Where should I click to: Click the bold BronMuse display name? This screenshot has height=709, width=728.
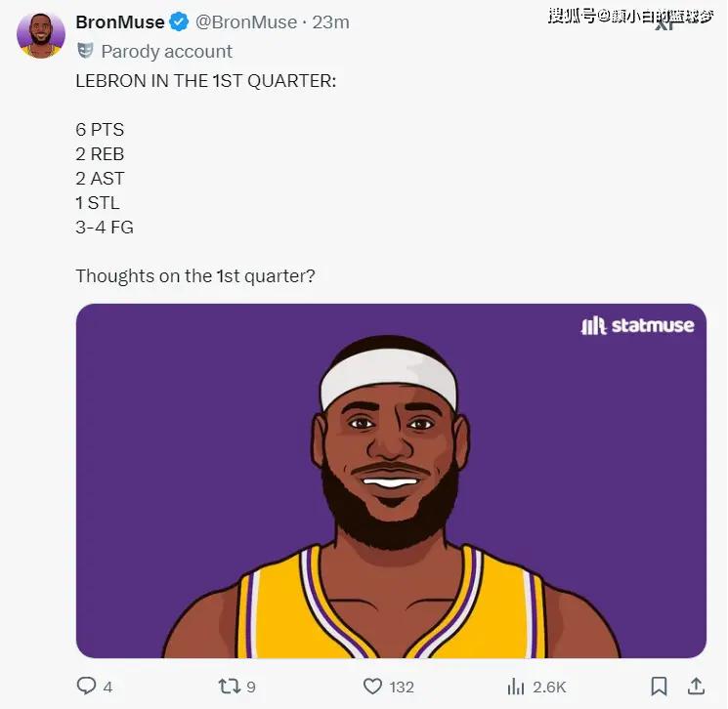119,22
